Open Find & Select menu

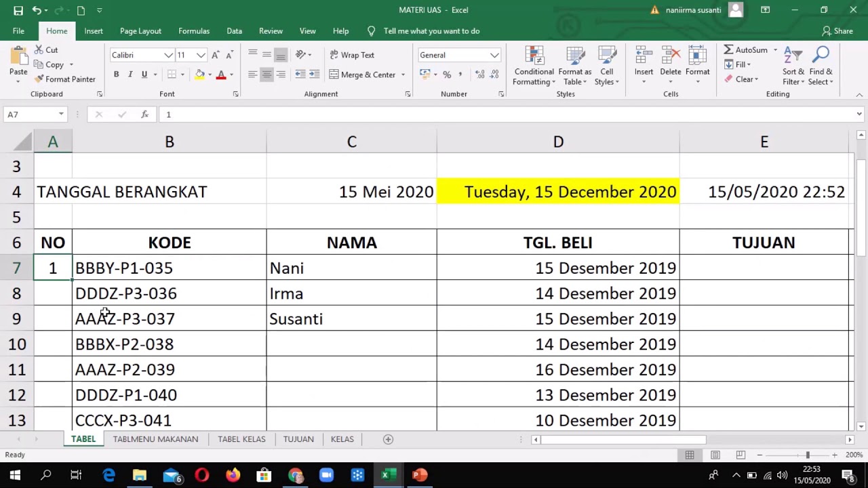pos(821,66)
